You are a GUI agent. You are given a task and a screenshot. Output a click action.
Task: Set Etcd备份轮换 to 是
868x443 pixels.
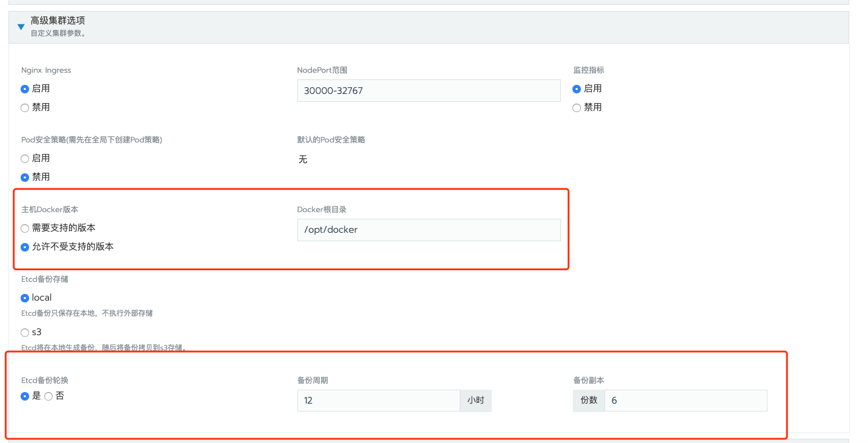[25, 396]
